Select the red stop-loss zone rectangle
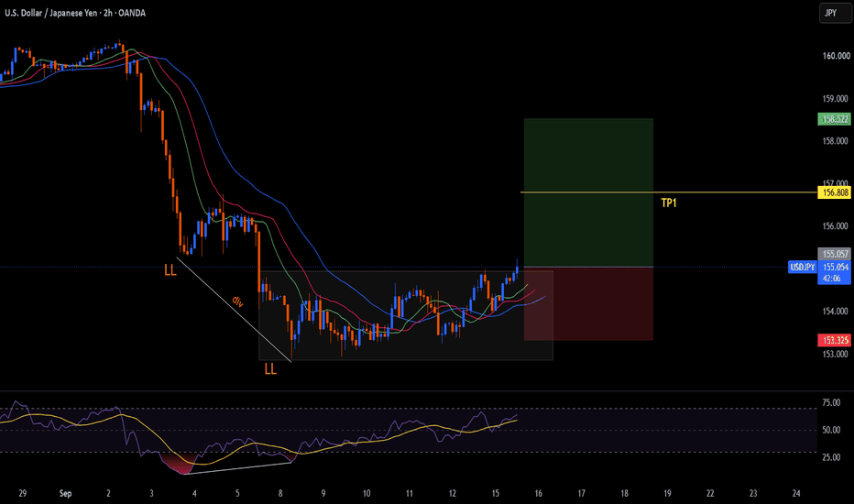 (588, 303)
